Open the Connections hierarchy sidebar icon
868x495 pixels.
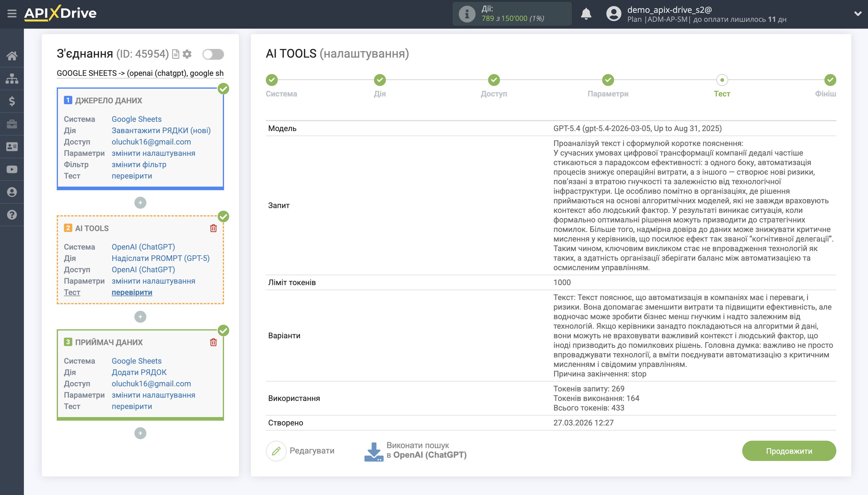pyautogui.click(x=12, y=78)
